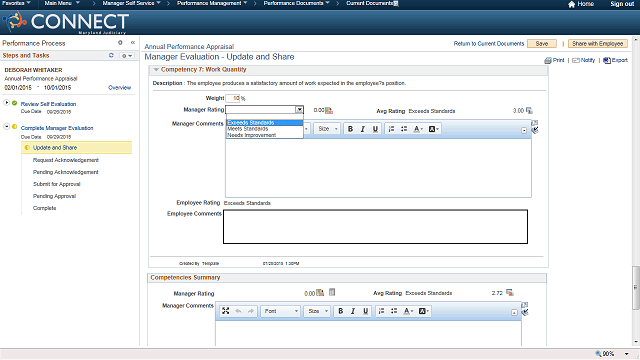Toggle Italic in Summary comments toolbar

coord(353,311)
